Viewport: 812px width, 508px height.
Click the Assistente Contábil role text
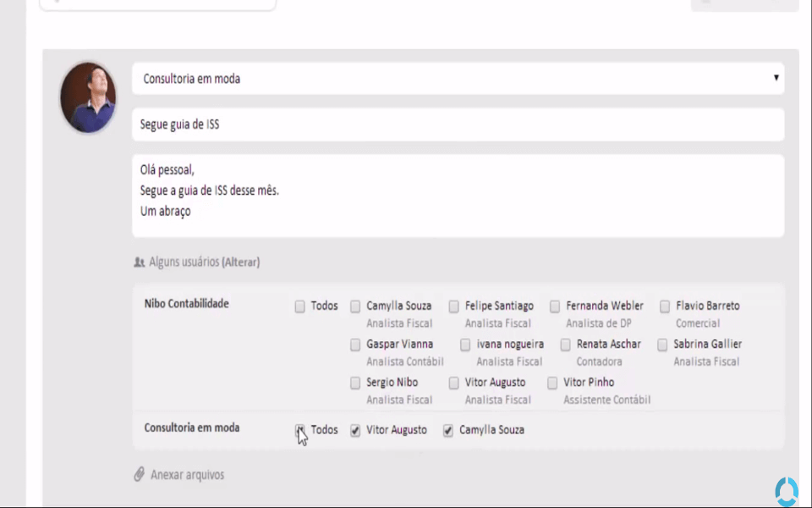607,400
